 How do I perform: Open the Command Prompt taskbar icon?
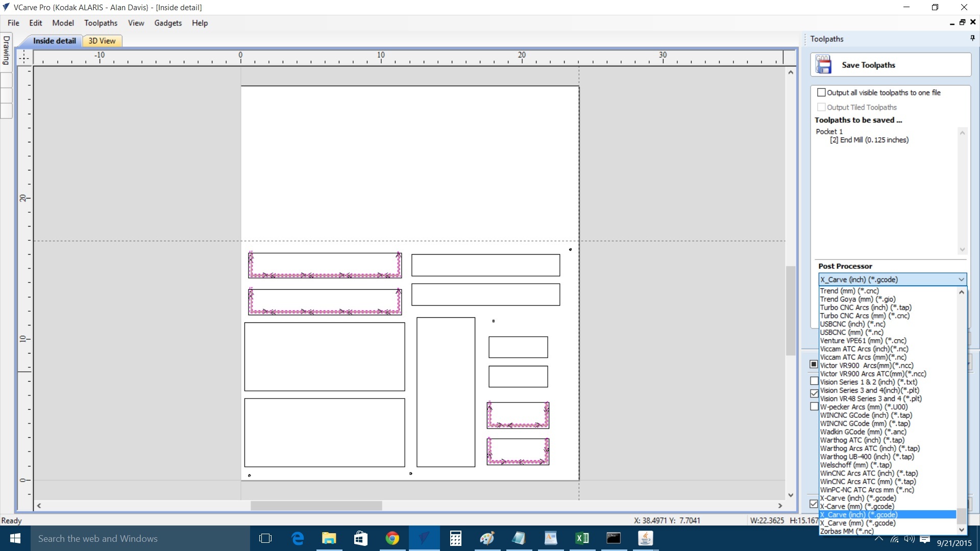[x=613, y=538]
